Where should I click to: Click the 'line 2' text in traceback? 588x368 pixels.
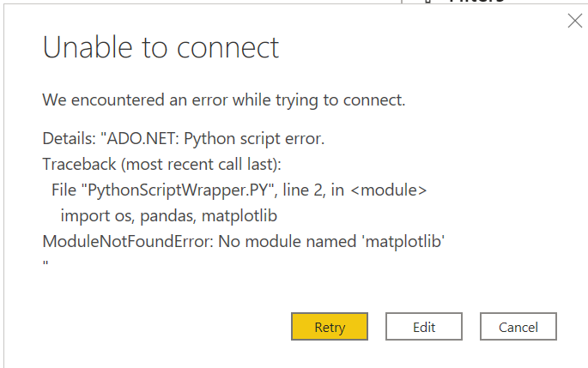pos(303,190)
